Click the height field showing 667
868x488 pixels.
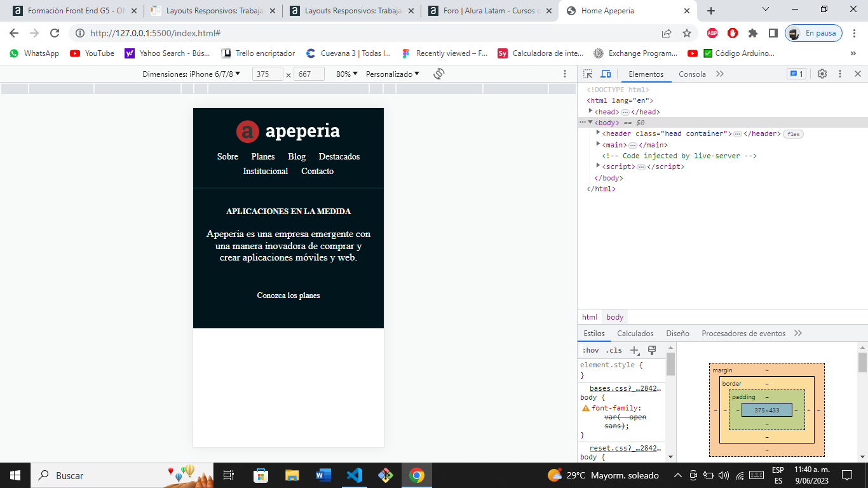(309, 74)
